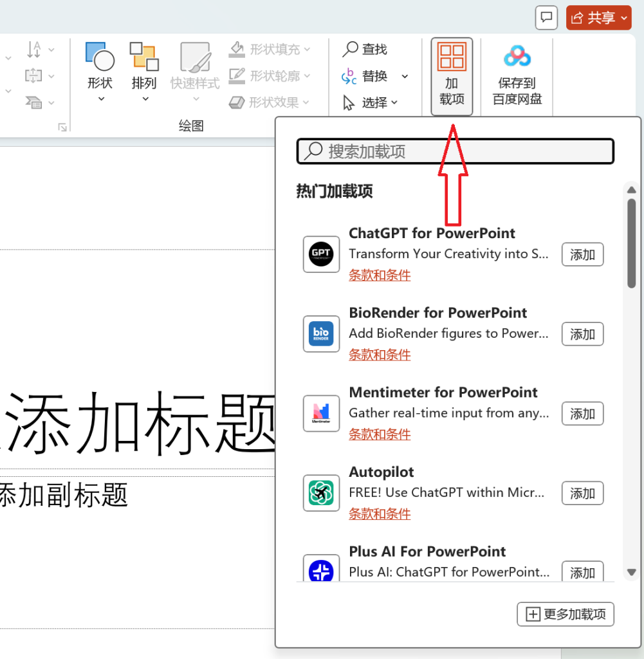Click the text direction icon

(33, 50)
